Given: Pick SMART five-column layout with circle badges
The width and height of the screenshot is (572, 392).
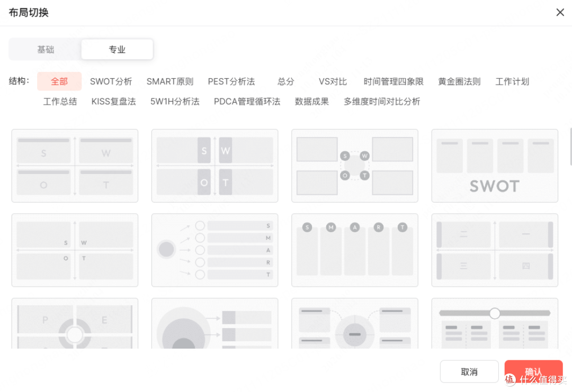Looking at the screenshot, I should tap(354, 250).
